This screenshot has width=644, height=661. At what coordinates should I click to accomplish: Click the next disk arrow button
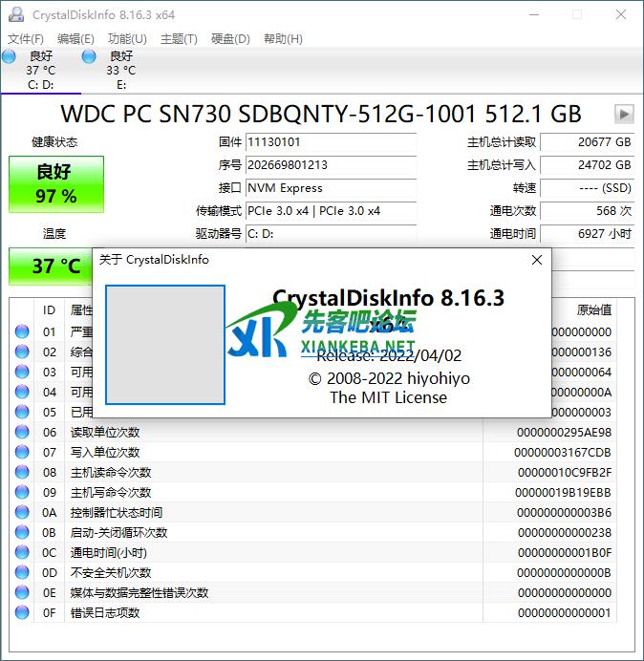[x=624, y=115]
